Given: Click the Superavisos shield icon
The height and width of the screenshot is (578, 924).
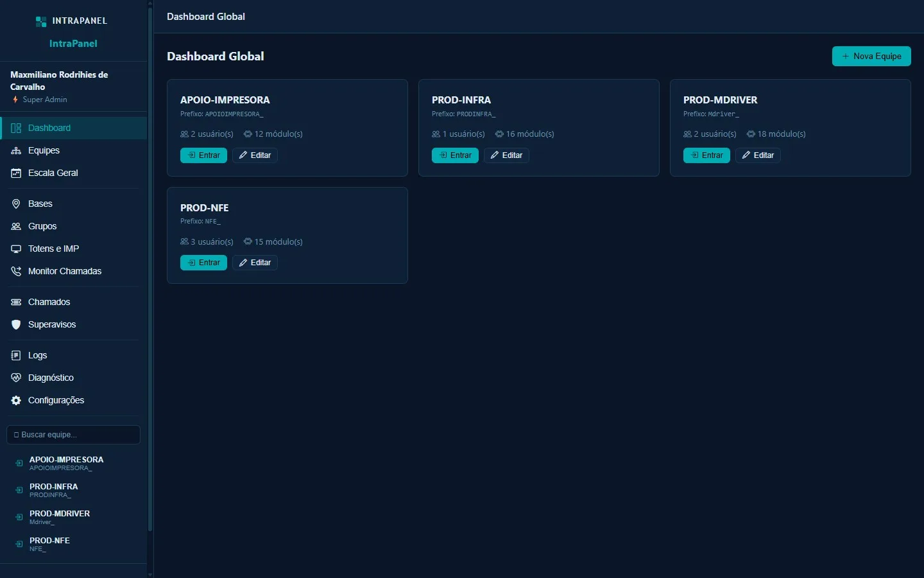Looking at the screenshot, I should coord(16,325).
